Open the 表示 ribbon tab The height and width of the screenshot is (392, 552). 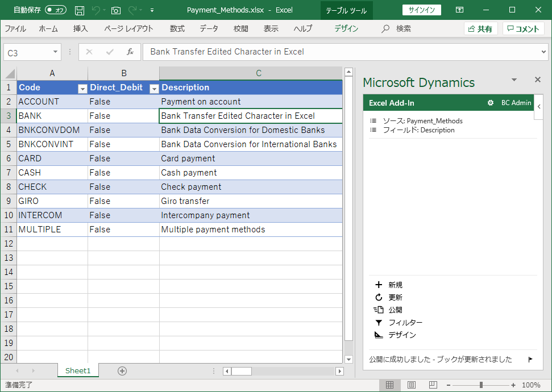[271, 28]
